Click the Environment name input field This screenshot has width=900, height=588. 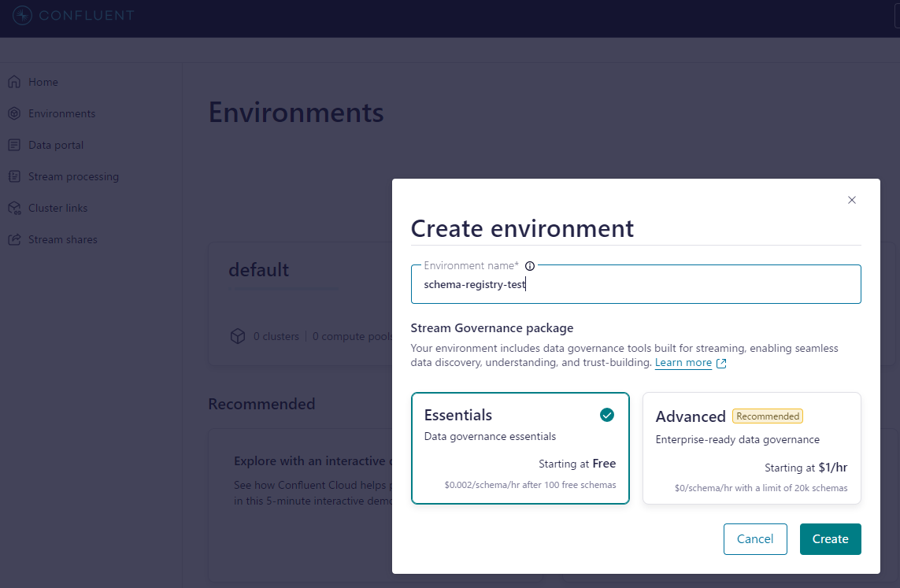pos(636,284)
